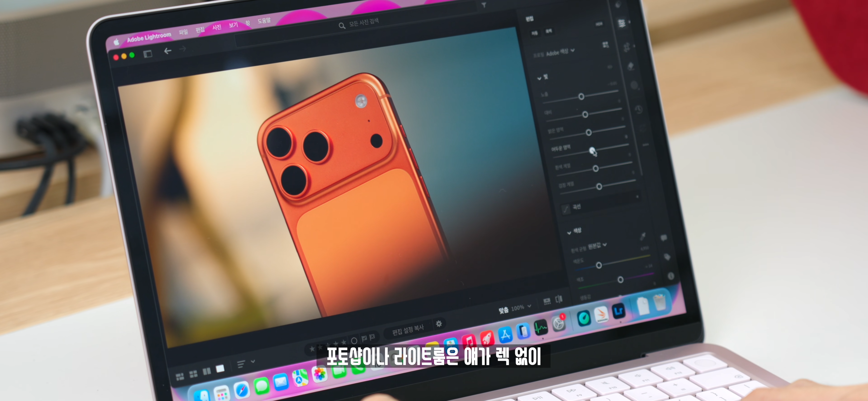Open the 사진 menu
The width and height of the screenshot is (868, 401).
(217, 27)
